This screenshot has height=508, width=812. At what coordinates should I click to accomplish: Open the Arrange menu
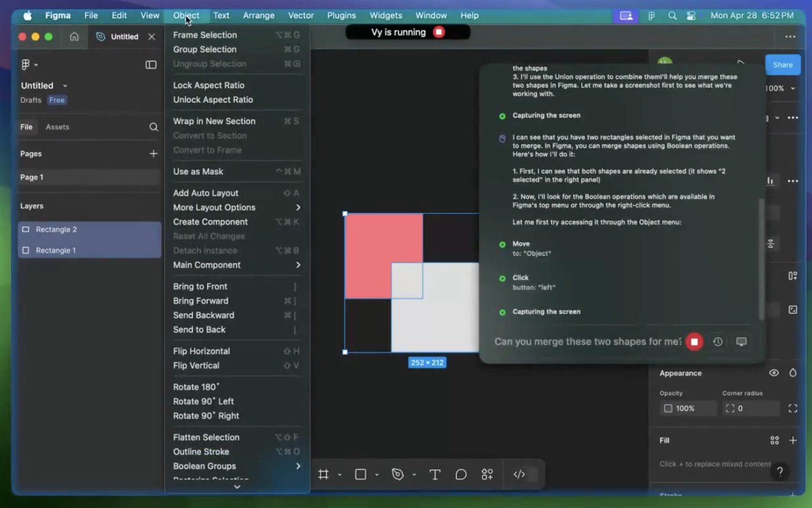[259, 15]
